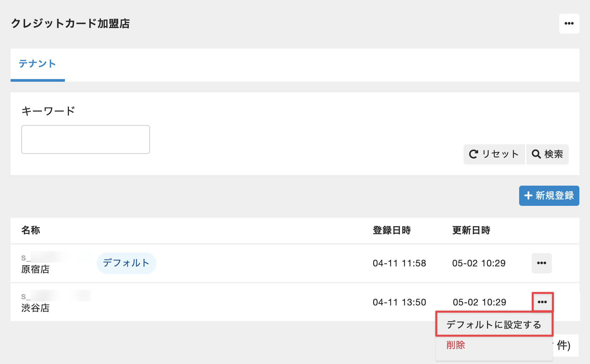This screenshot has height=364, width=590.
Task: Select the 渋谷店 tenant name
Action: point(35,308)
